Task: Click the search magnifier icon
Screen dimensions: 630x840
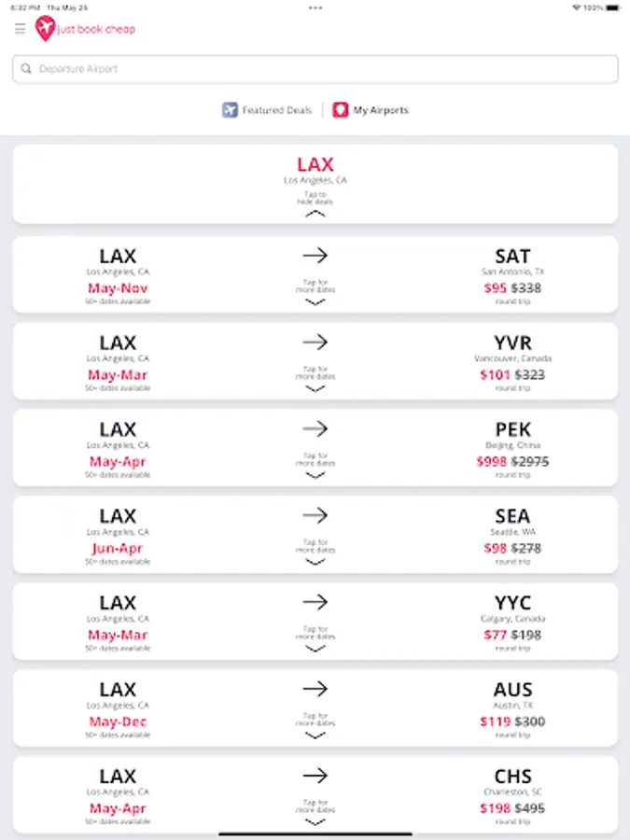Action: [x=27, y=69]
